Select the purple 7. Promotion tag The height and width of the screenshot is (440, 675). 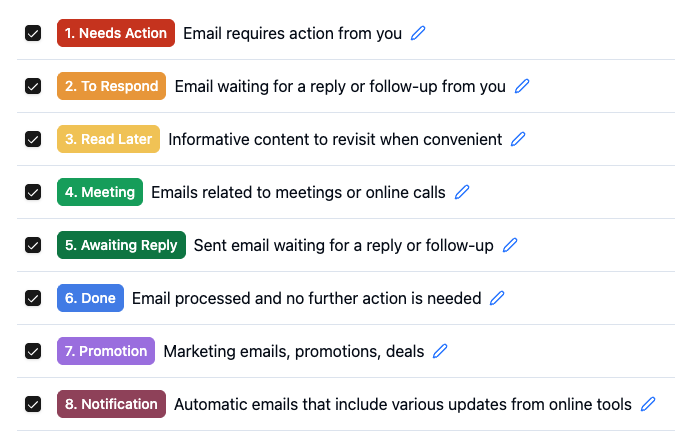coord(106,351)
